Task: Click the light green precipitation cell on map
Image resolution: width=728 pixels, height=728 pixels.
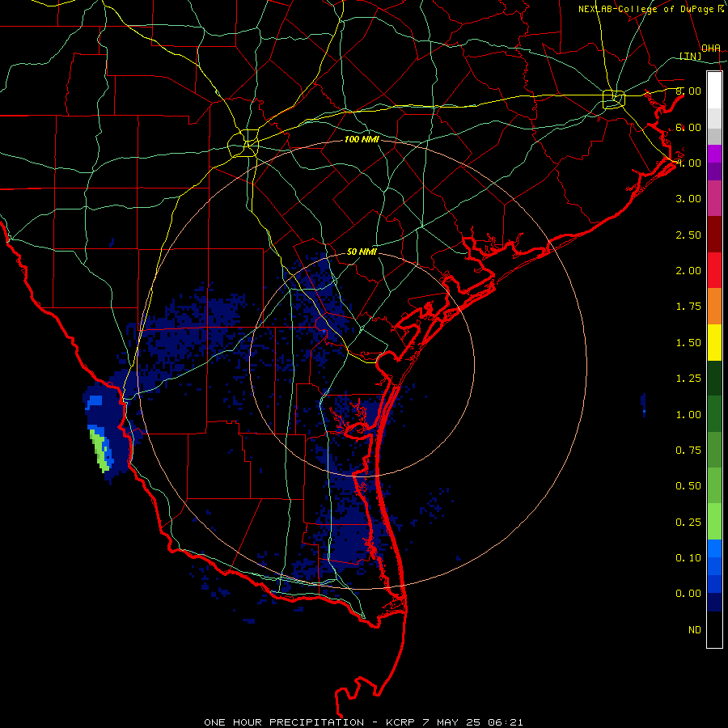Action: [101, 451]
